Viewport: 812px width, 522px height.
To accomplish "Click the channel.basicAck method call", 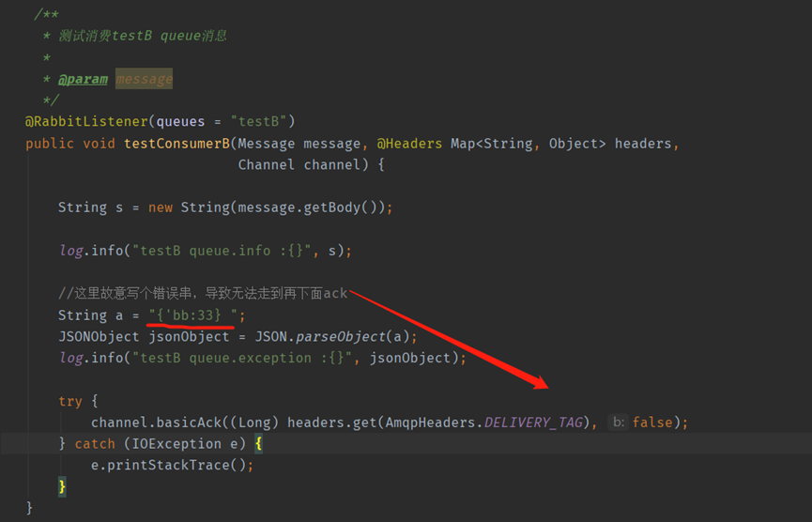I will coord(157,422).
